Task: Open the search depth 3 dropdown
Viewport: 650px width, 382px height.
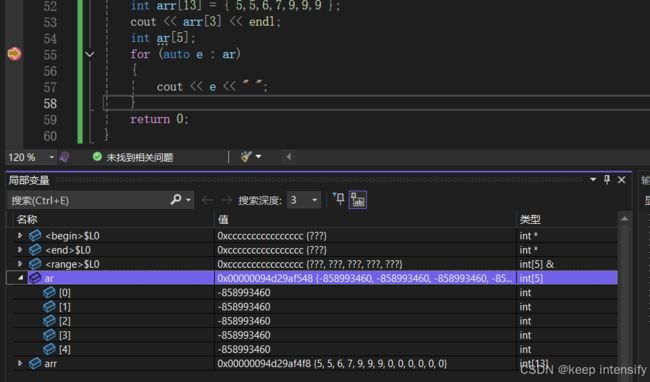Action: (315, 201)
